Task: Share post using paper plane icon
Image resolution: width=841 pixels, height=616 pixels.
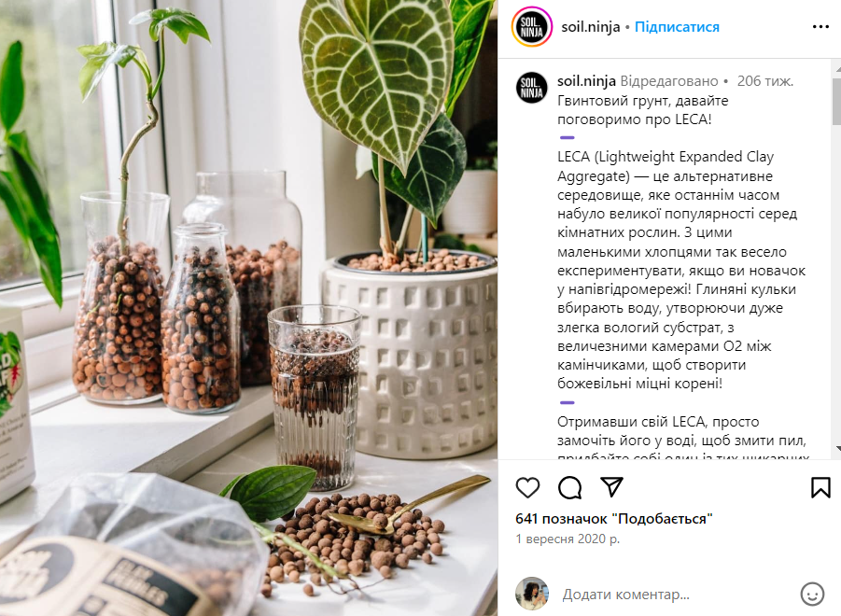Action: coord(611,487)
